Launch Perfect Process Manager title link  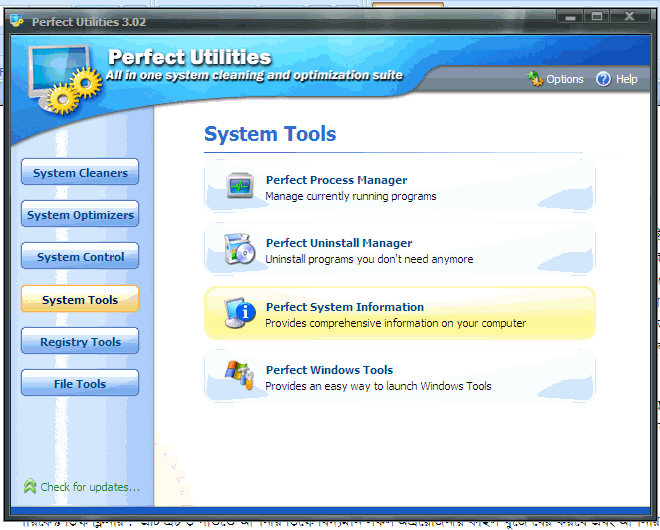pyautogui.click(x=336, y=180)
